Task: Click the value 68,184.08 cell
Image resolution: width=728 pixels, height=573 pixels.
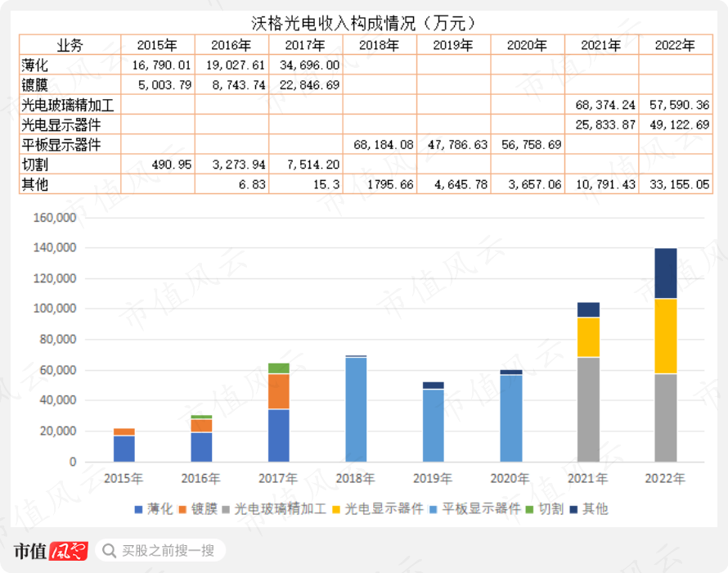Action: pos(380,145)
